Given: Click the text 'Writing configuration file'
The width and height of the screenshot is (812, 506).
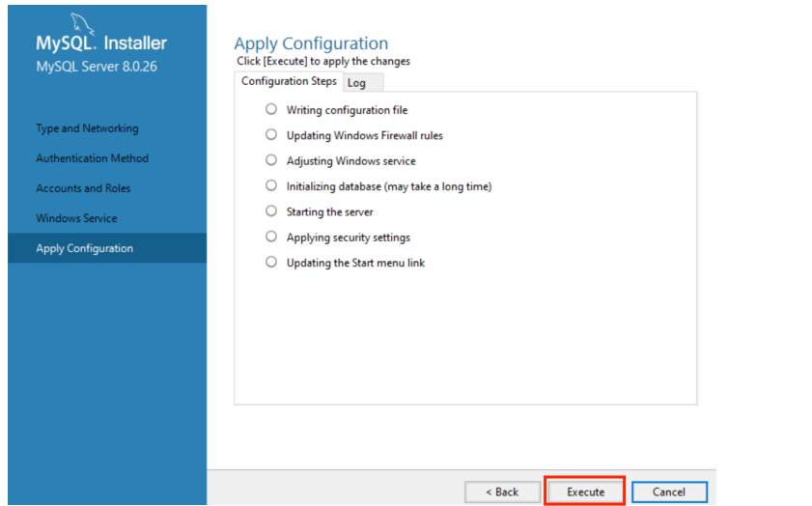Looking at the screenshot, I should [347, 110].
